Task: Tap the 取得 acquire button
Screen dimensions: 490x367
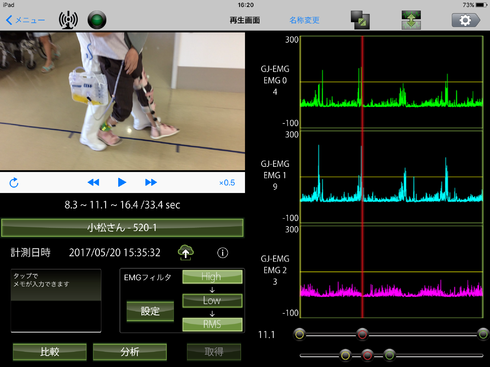Action: coord(214,352)
